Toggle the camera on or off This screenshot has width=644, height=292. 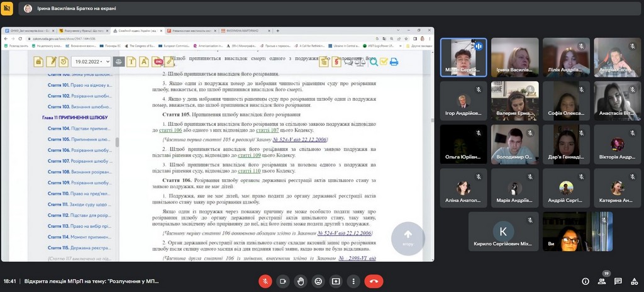click(x=283, y=281)
